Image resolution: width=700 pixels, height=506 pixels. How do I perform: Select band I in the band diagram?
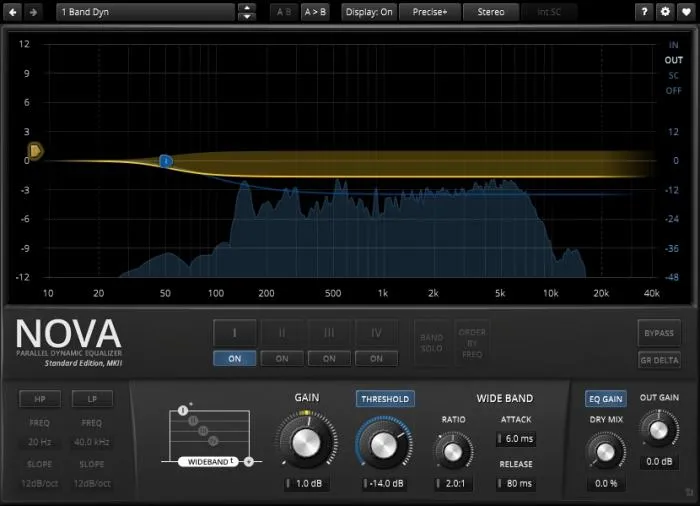183,410
